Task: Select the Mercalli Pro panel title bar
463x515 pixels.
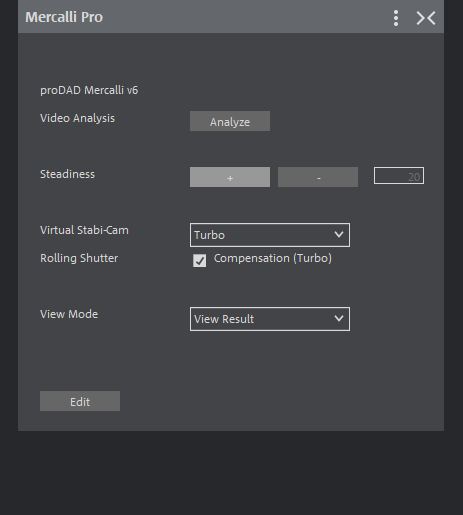Action: pos(231,17)
